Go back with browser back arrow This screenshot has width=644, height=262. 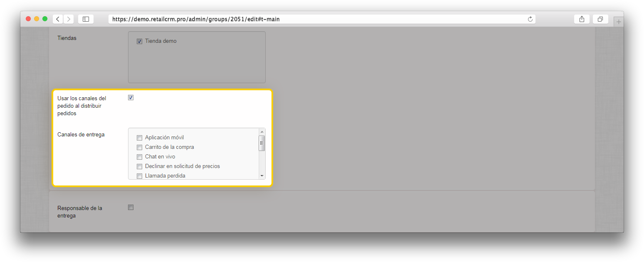58,19
